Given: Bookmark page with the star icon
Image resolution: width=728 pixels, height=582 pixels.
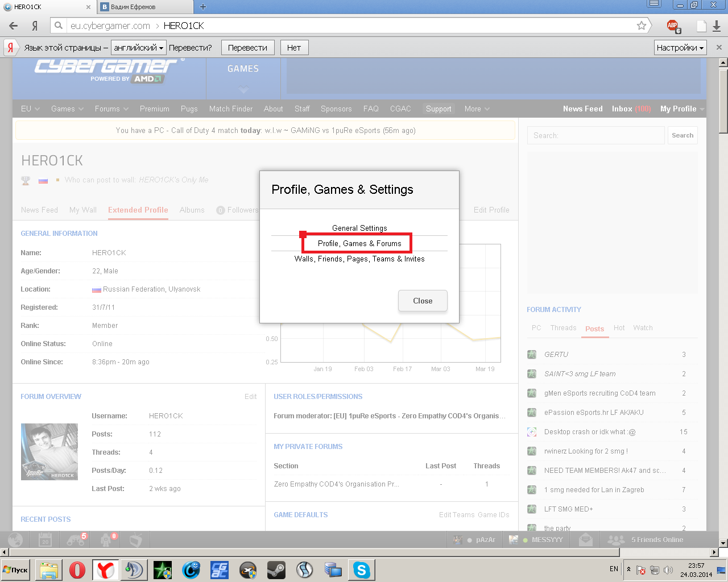Looking at the screenshot, I should pyautogui.click(x=642, y=26).
